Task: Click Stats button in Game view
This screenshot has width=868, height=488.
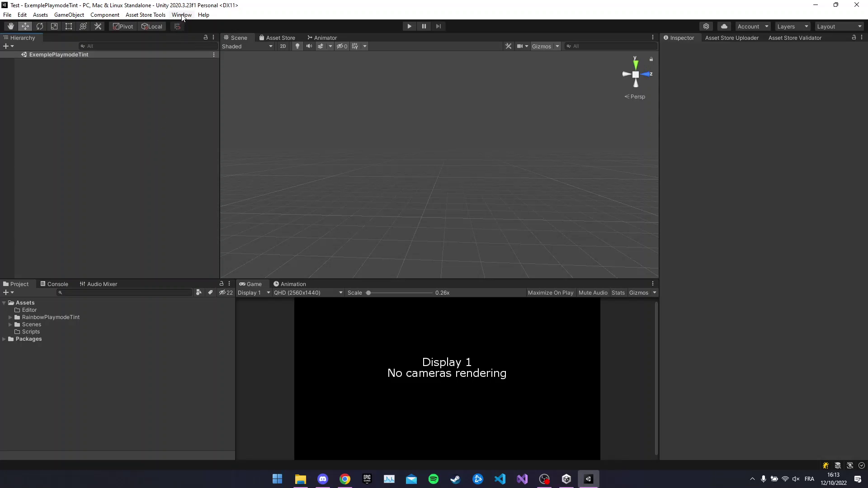Action: click(x=618, y=293)
